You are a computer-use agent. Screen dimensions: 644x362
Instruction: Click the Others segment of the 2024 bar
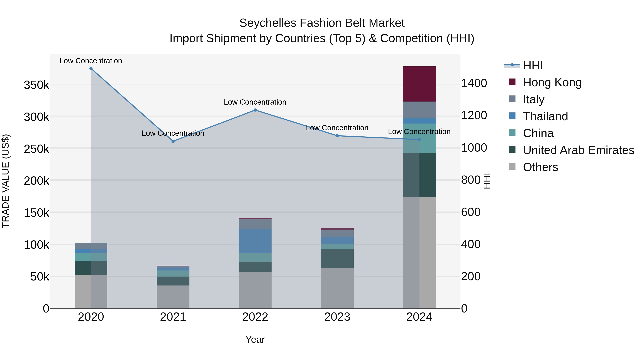point(419,253)
